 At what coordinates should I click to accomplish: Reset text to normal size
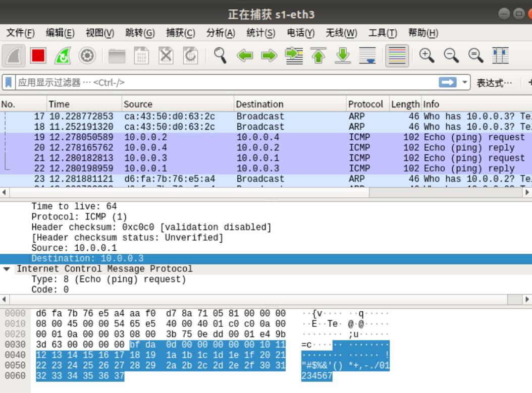point(475,55)
